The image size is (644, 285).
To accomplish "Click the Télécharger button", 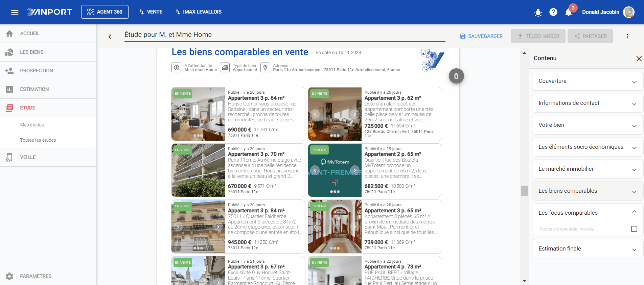I will click(x=538, y=36).
